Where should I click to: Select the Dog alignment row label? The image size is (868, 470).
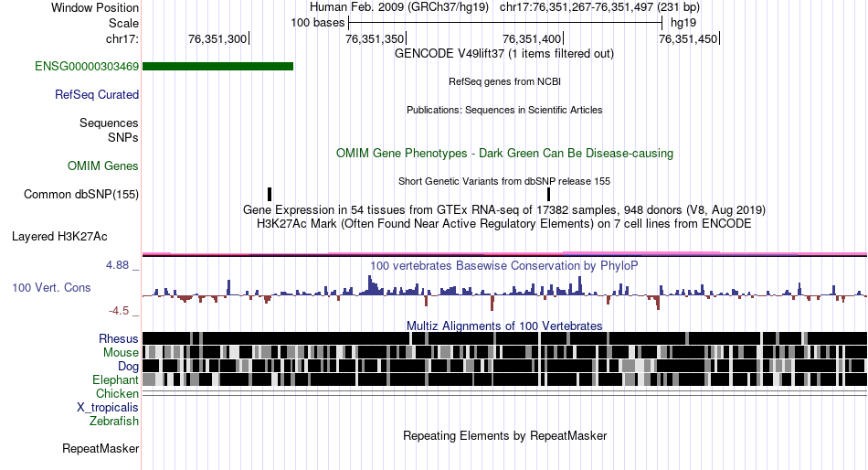click(128, 367)
